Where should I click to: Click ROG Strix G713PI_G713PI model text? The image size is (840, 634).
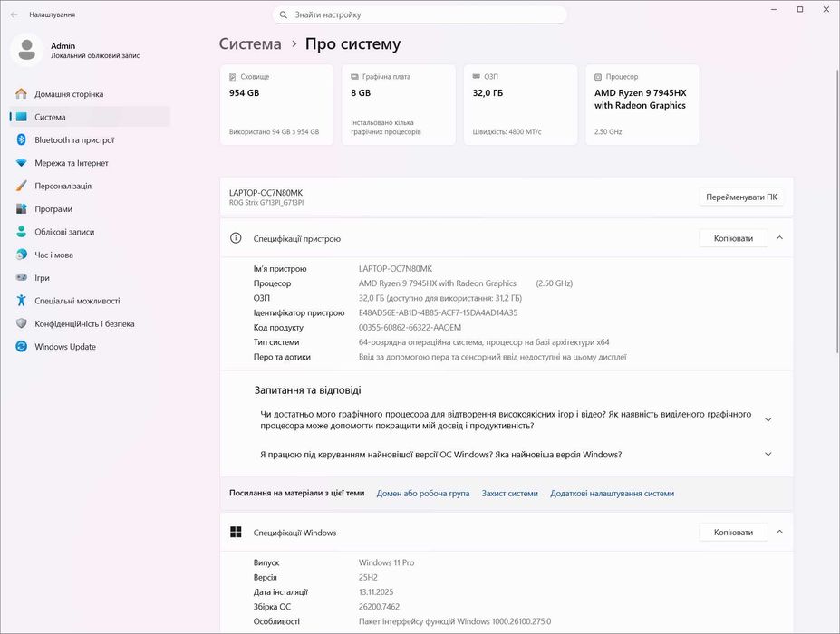[266, 203]
